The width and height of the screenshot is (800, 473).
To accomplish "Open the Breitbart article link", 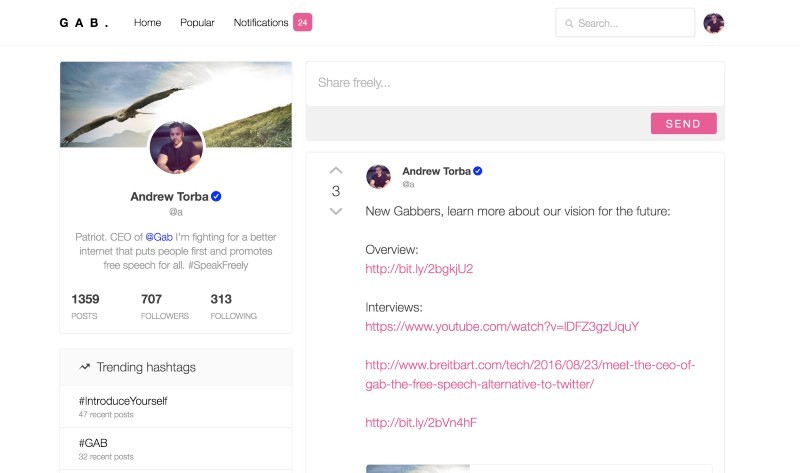I will point(530,375).
